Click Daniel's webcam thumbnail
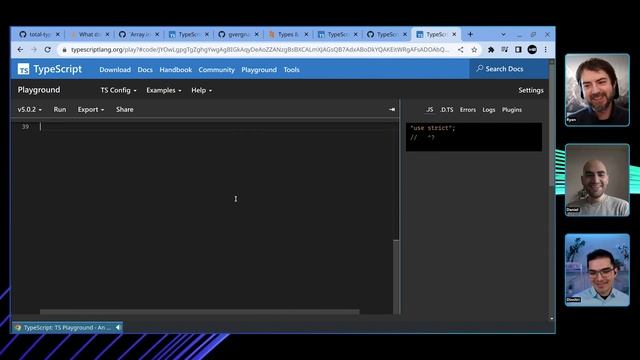The image size is (640, 360). pos(597,180)
